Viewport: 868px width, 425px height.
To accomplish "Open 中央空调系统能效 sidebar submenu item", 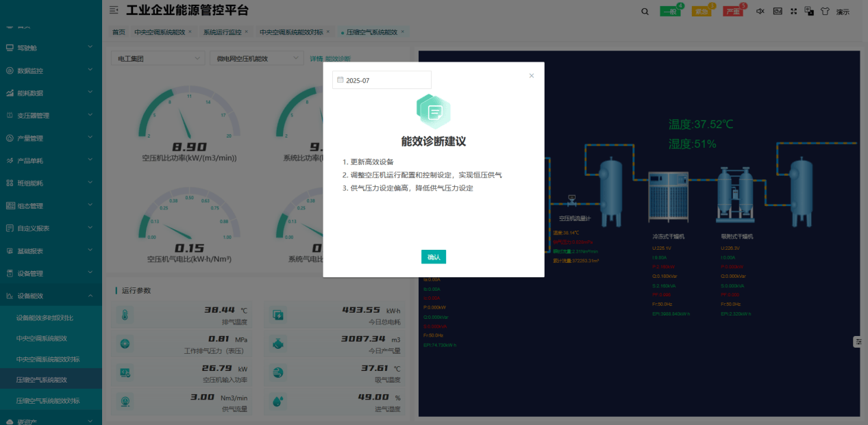I will [51, 339].
